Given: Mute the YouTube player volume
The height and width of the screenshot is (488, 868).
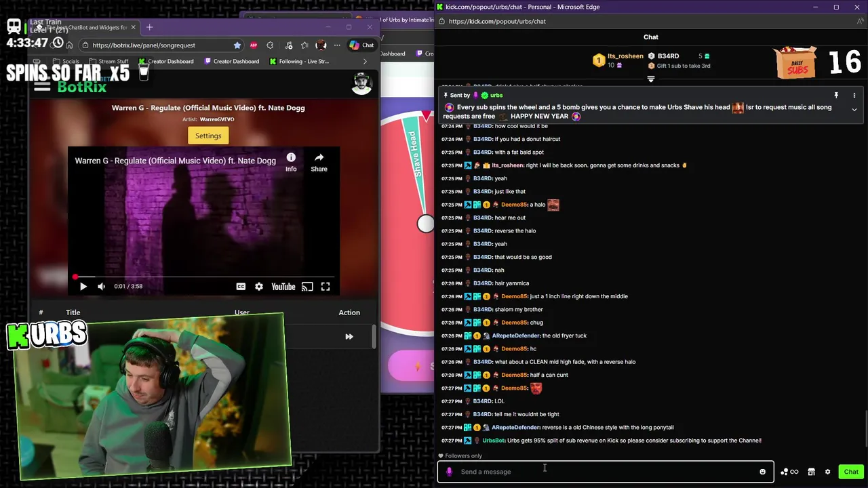Looking at the screenshot, I should [101, 287].
